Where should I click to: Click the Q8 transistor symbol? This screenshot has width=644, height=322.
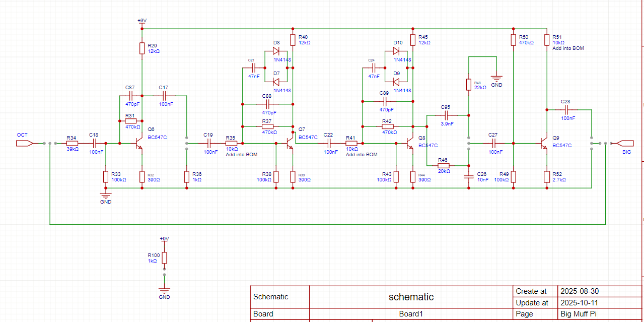tap(409, 144)
